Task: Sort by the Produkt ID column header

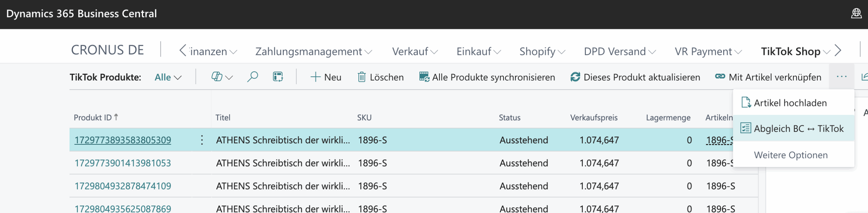Action: tap(93, 118)
